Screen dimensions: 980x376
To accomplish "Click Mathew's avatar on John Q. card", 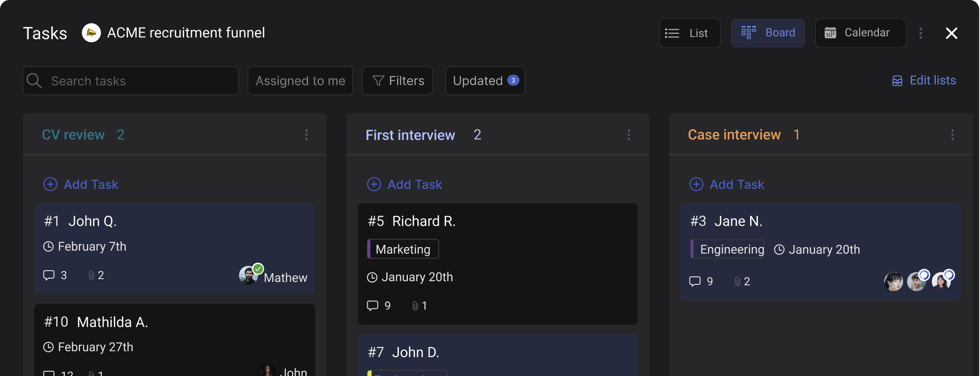I will [248, 276].
